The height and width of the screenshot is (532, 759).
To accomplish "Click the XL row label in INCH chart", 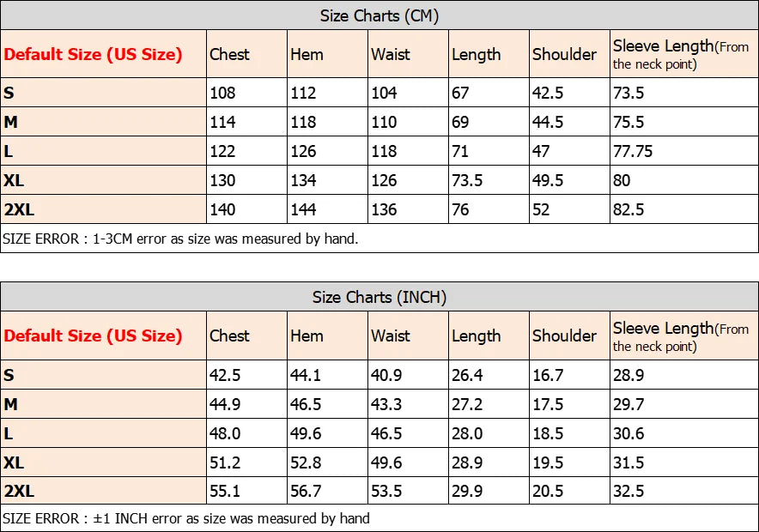I will coord(104,462).
